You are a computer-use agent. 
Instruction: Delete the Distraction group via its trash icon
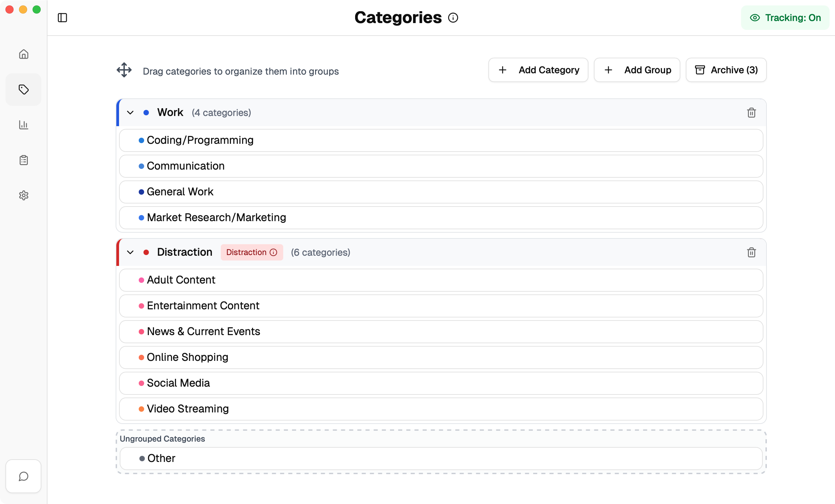(752, 252)
